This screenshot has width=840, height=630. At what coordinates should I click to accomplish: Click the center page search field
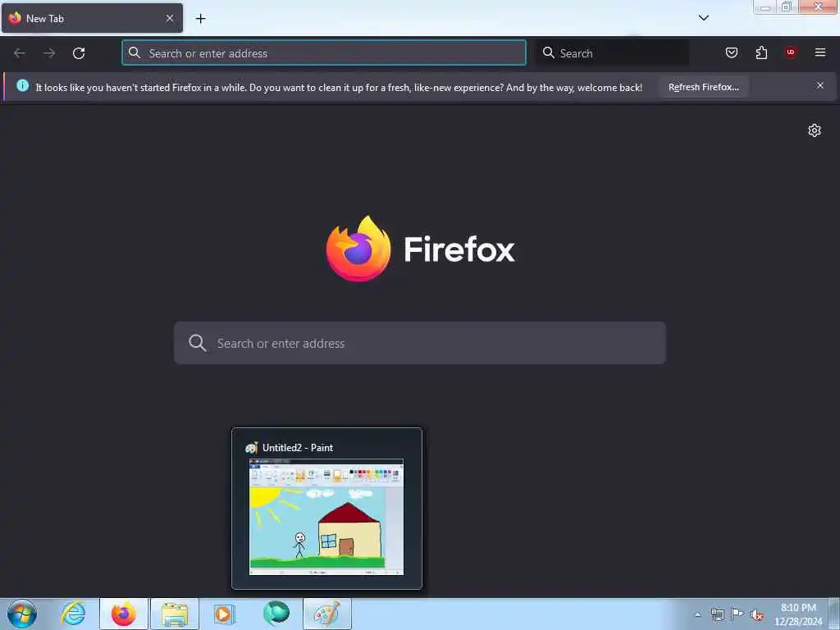point(420,343)
